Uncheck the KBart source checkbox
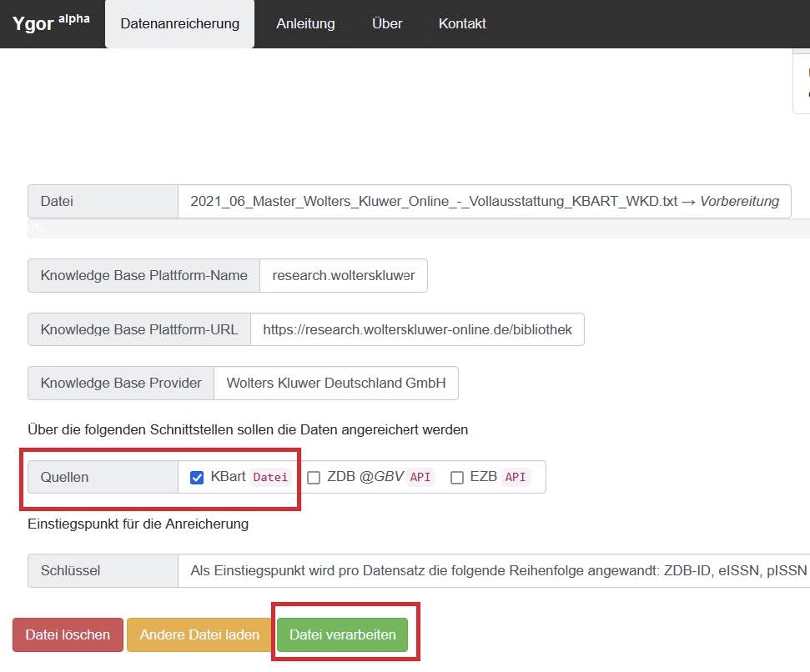This screenshot has width=810, height=672. pos(197,478)
